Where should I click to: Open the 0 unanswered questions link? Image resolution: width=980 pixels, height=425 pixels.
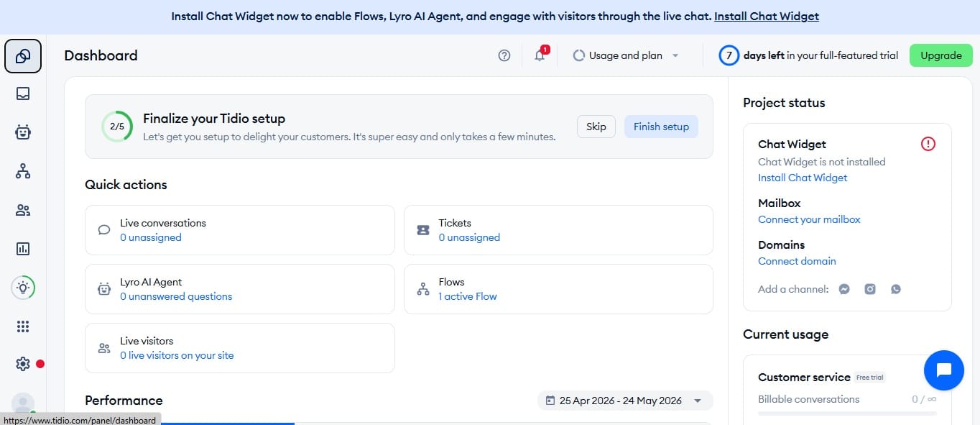coord(176,296)
